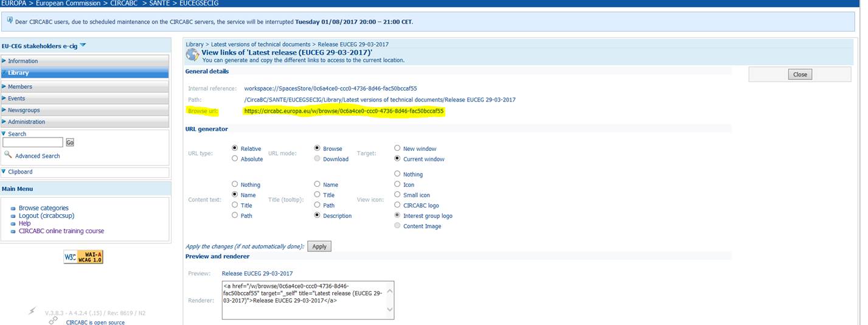Screen dimensions: 868x325
Task: Open CIRCABC online training course link
Action: click(x=61, y=231)
